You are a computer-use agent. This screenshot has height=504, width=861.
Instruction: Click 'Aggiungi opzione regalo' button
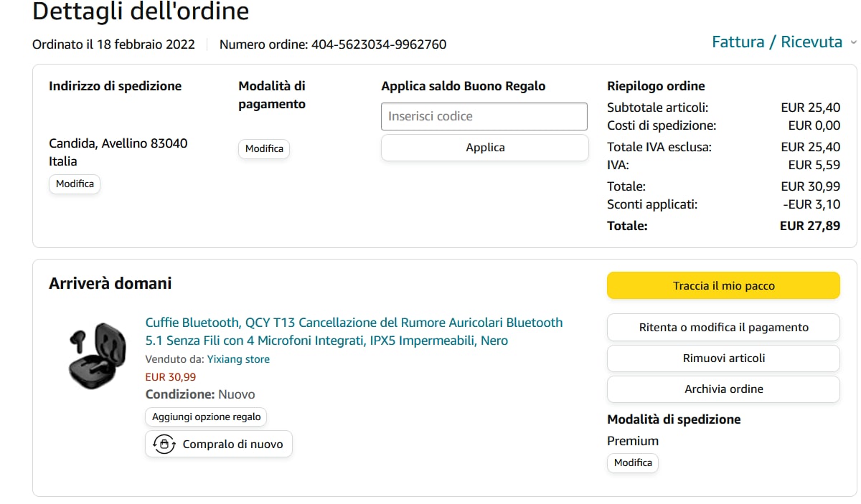[x=207, y=417]
